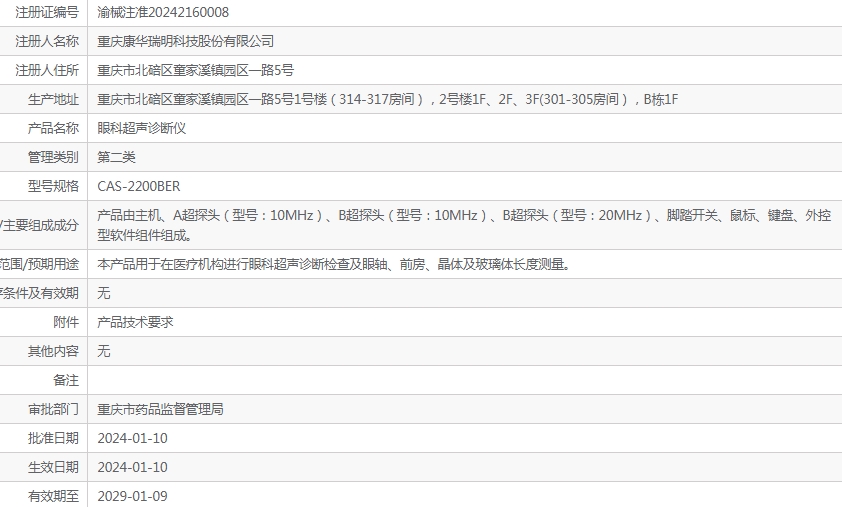Click the 备注 label
This screenshot has width=842, height=507.
(x=66, y=380)
